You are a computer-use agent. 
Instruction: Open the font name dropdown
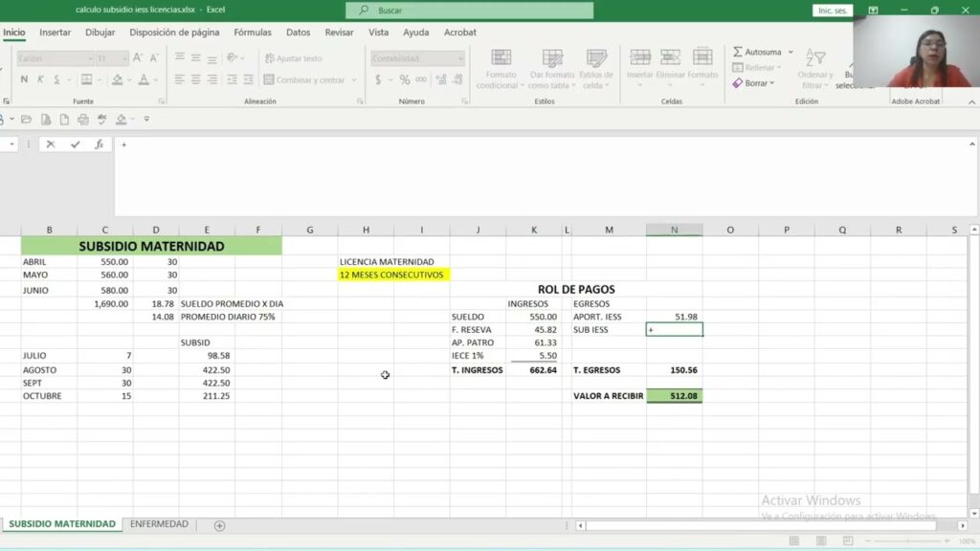pyautogui.click(x=90, y=58)
